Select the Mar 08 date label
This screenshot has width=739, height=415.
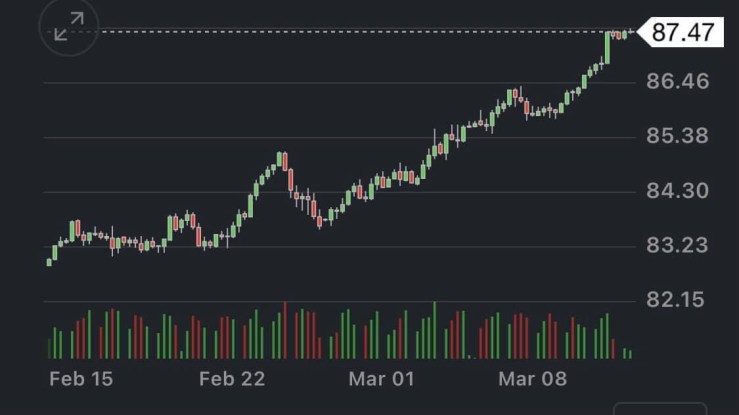click(x=532, y=379)
